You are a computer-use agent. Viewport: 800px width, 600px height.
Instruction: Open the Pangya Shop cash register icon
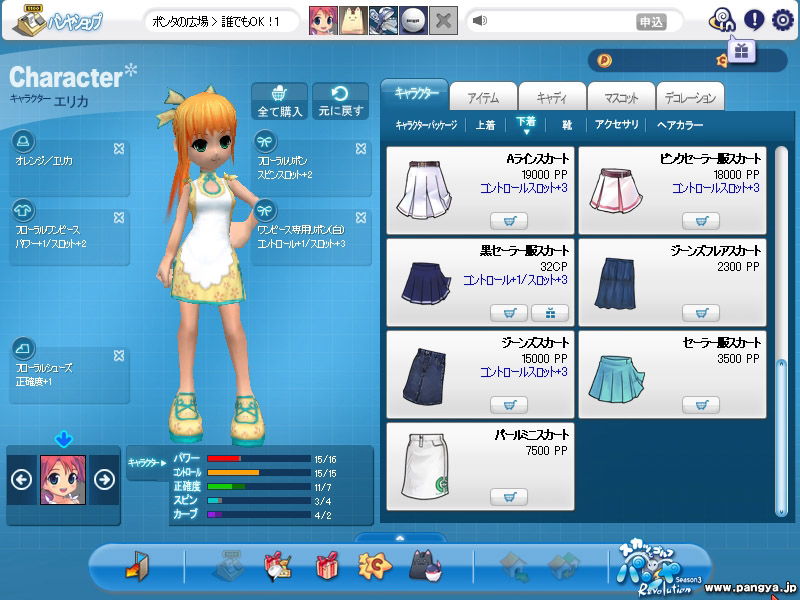coord(30,20)
